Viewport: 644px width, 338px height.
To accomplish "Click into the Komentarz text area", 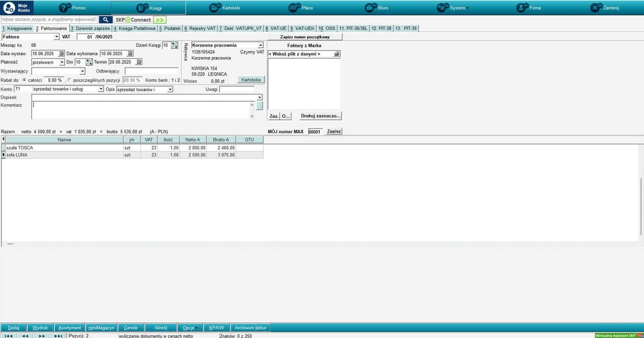I will tap(141, 110).
